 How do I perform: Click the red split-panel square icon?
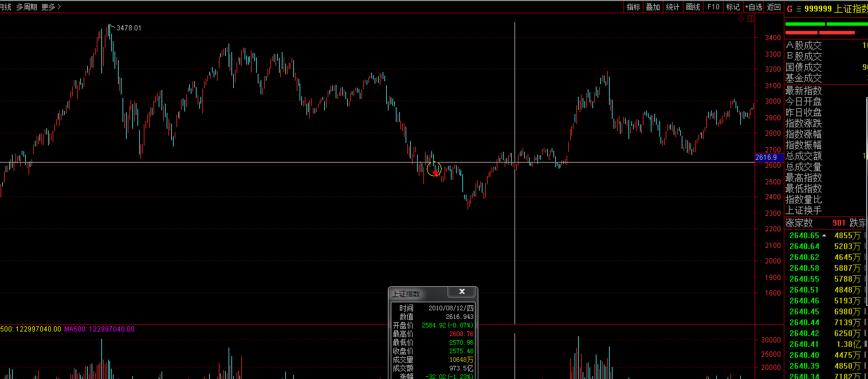coord(751,19)
